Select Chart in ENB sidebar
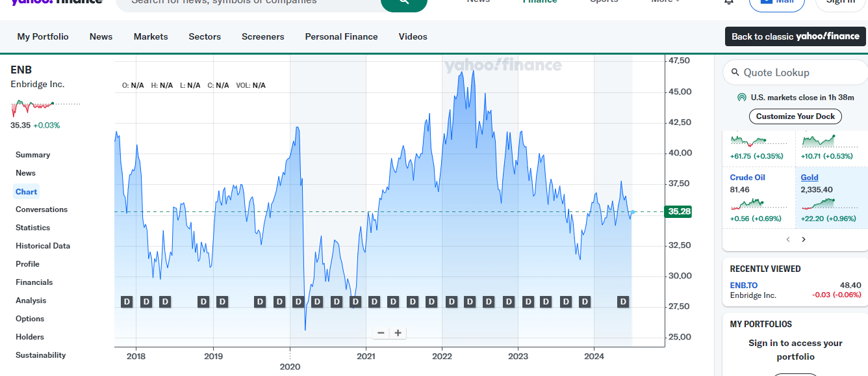Image resolution: width=868 pixels, height=376 pixels. 27,191
